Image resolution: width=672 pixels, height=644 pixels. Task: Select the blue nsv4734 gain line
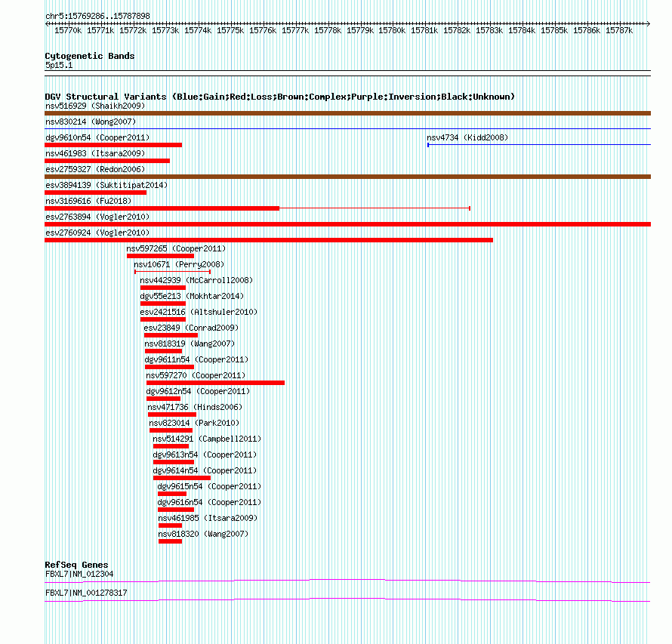539,145
